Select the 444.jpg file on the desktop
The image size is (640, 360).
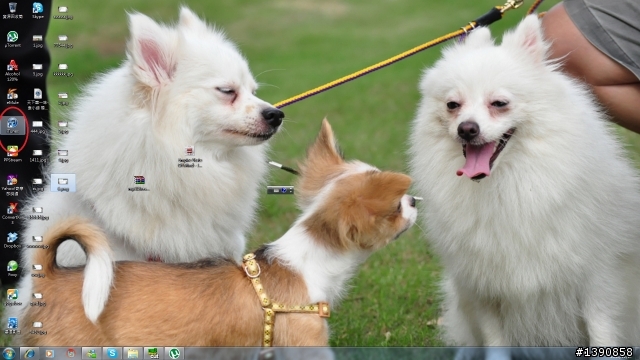coord(38,127)
